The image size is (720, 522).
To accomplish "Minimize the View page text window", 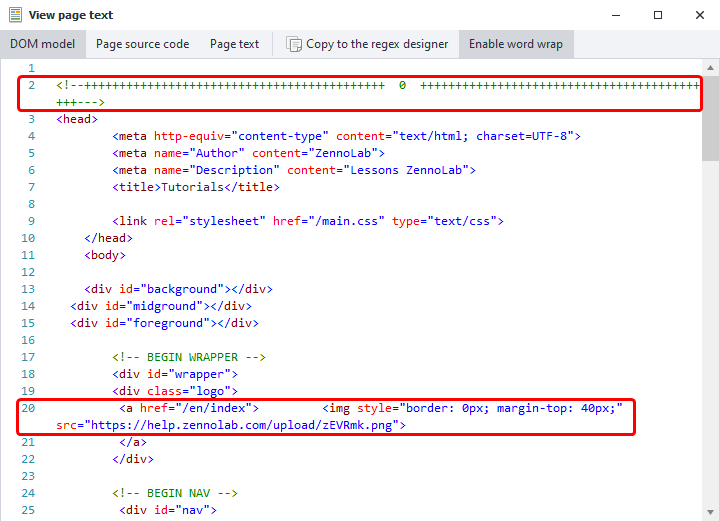I will 611,15.
